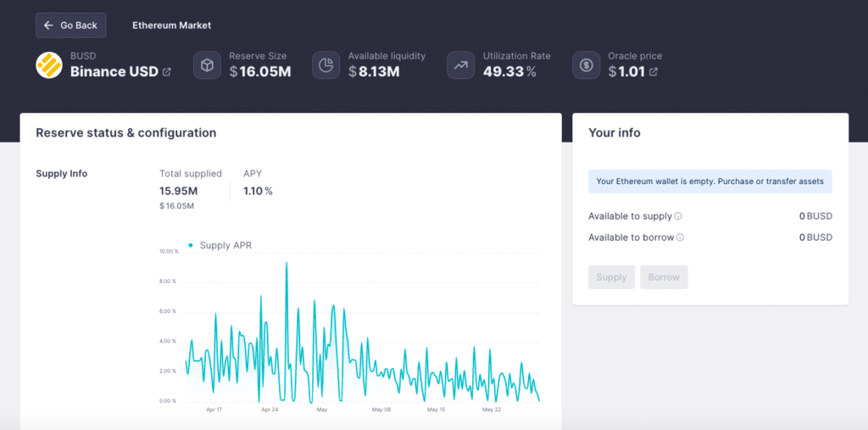Screen dimensions: 868x430
Task: Select the Ethereum Market label
Action: tap(171, 25)
